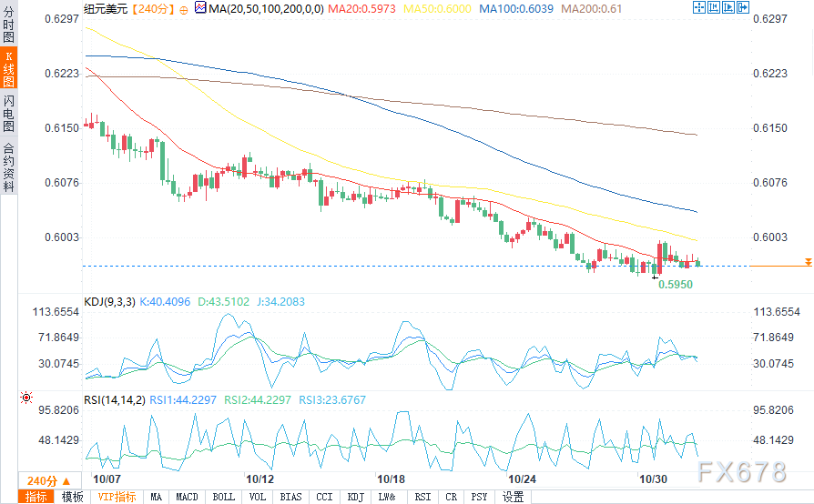Open the 合约资料 side panel
Image resolution: width=814 pixels, height=504 pixels.
pyautogui.click(x=9, y=167)
